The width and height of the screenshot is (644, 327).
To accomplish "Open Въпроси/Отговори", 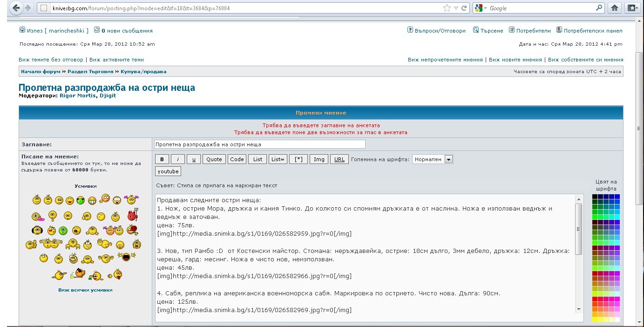I will [x=436, y=31].
